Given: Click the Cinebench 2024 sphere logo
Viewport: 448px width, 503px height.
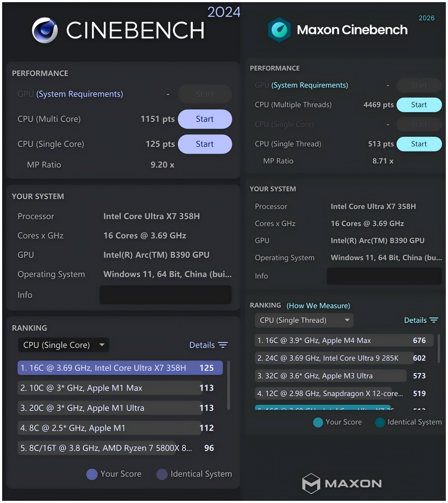Looking at the screenshot, I should coord(45,30).
